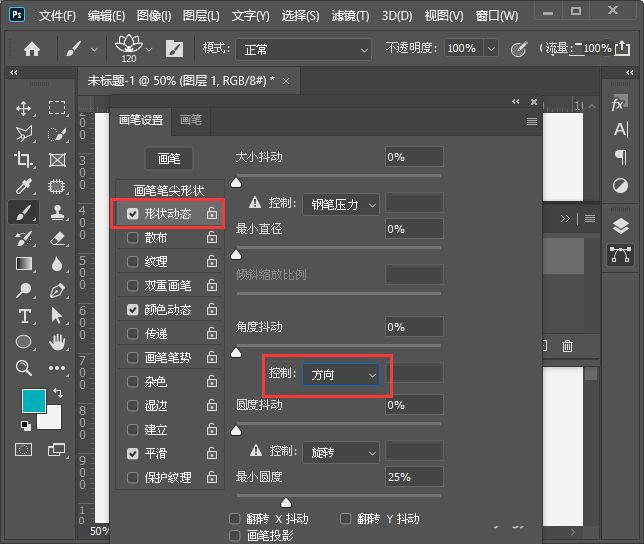Open angle jitter 控制 dropdown showing 方向

click(342, 374)
